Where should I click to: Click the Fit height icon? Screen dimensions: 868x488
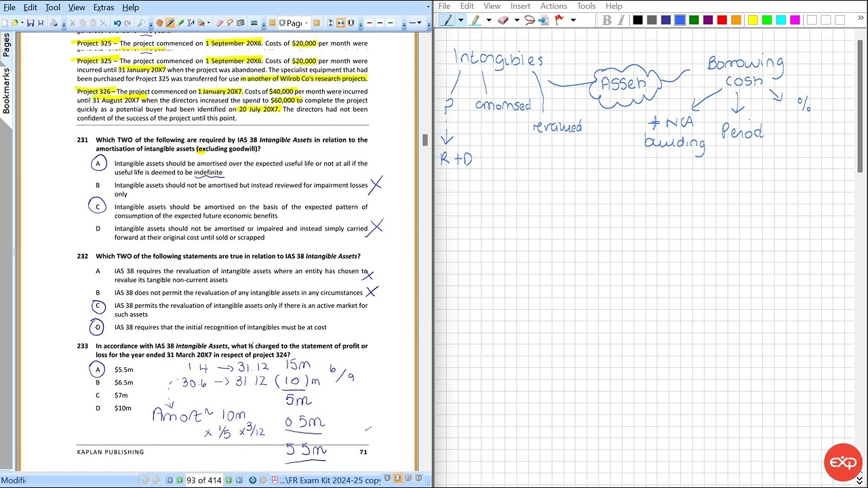pyautogui.click(x=330, y=23)
